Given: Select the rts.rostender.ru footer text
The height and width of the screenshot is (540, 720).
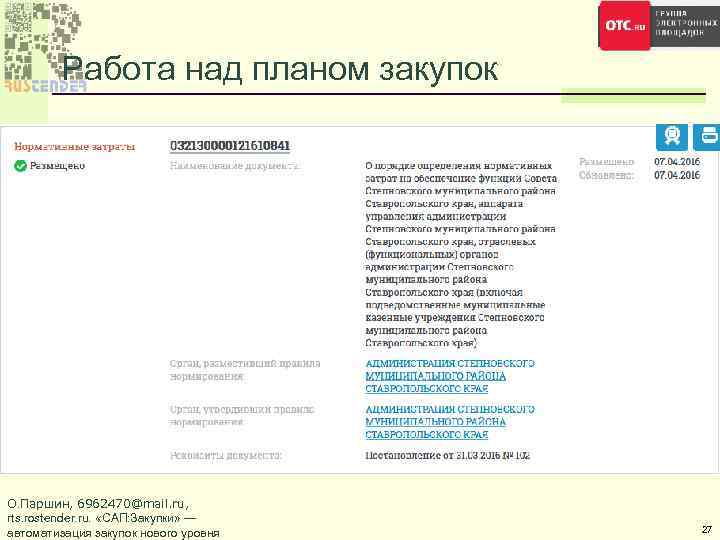Looking at the screenshot, I should 49,518.
